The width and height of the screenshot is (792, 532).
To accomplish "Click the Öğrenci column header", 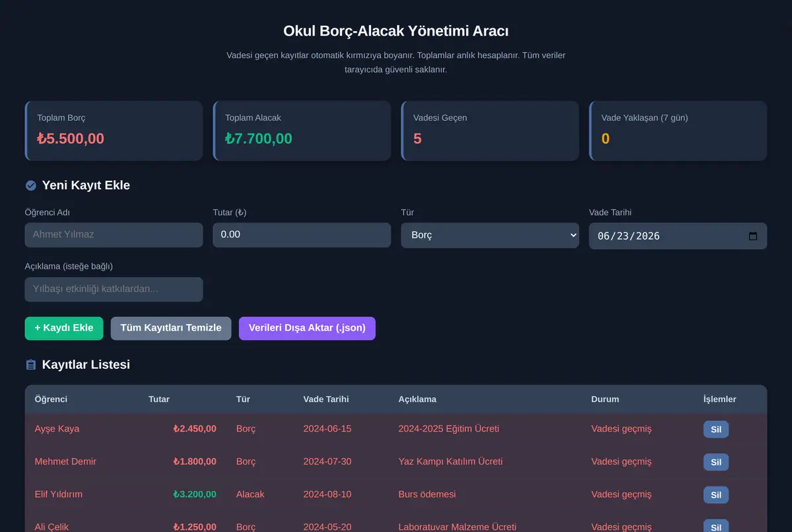I will click(51, 399).
